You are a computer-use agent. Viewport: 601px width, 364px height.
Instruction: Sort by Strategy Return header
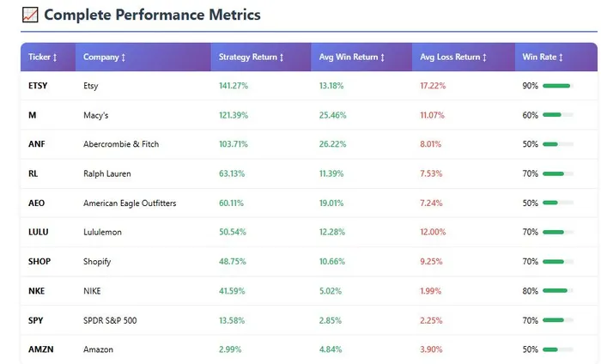251,58
